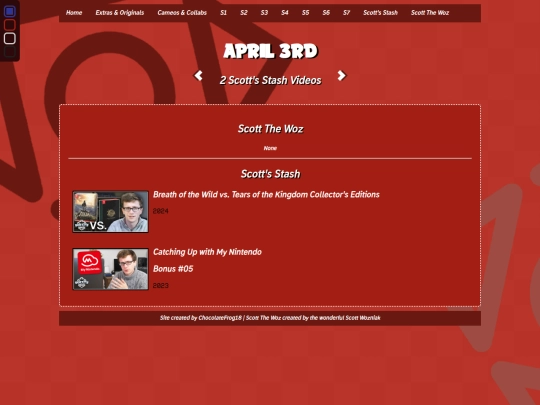Open Catching Up with My Nintendo thumbnail
Image resolution: width=540 pixels, height=405 pixels.
tap(111, 269)
